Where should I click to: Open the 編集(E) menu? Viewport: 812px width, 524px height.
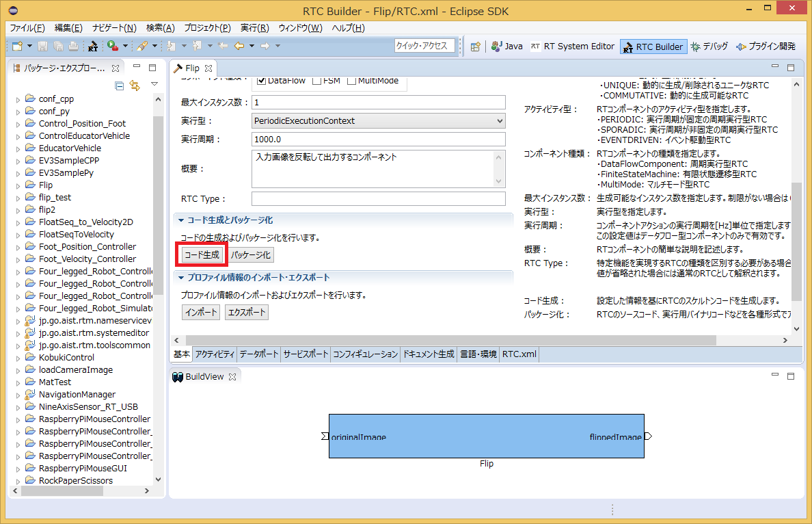click(68, 28)
